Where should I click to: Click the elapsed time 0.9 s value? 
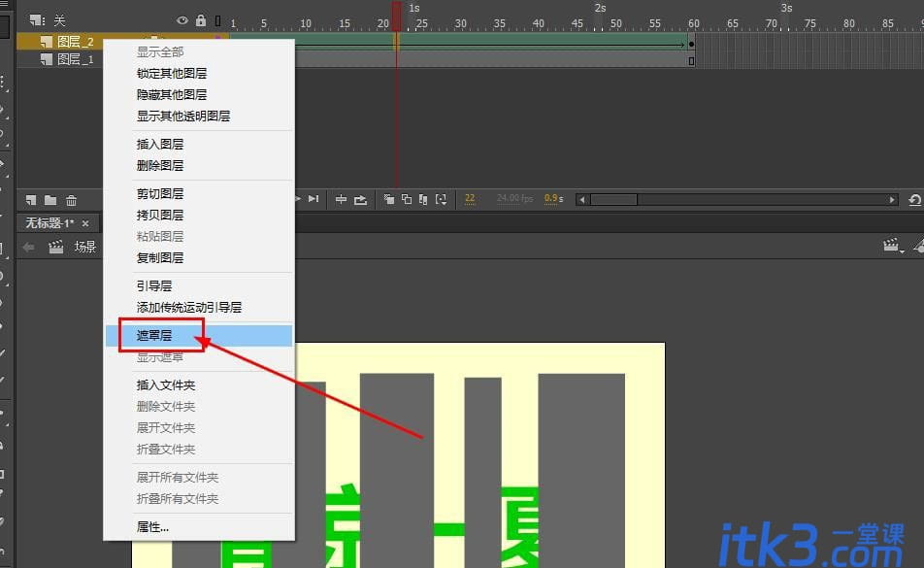coord(553,199)
